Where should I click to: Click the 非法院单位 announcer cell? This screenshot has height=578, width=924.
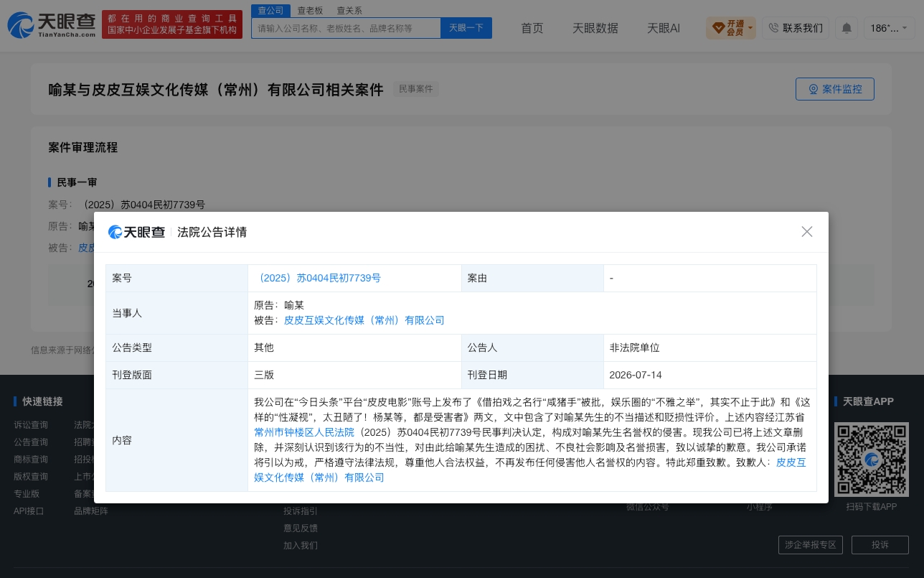(x=709, y=348)
